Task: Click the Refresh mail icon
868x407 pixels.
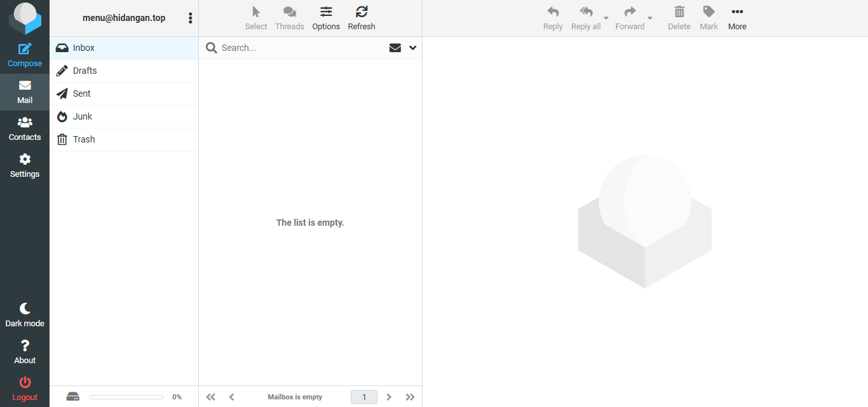Action: tap(362, 12)
